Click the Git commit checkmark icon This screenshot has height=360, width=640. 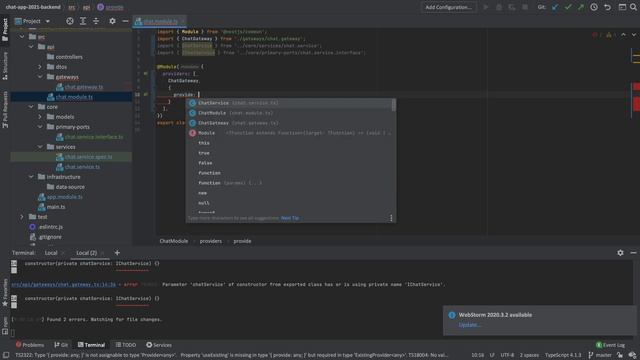coord(568,7)
